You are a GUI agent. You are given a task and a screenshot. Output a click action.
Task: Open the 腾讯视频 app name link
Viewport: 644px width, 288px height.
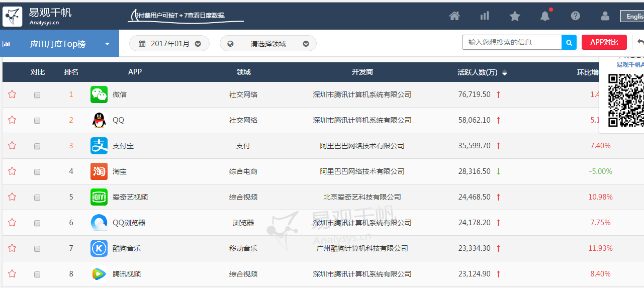[127, 274]
